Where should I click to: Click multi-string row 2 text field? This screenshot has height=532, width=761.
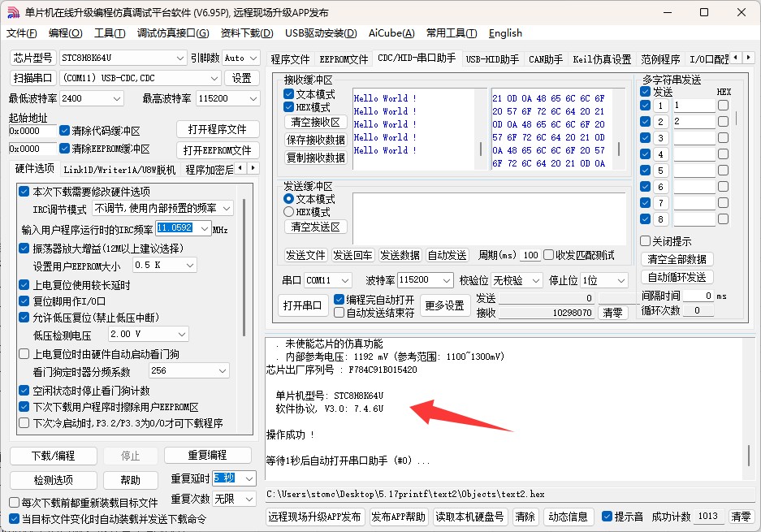pyautogui.click(x=694, y=121)
